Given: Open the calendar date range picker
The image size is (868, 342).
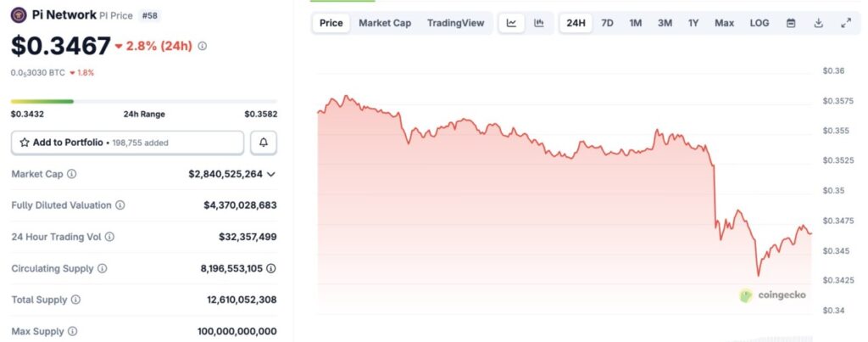Looking at the screenshot, I should (x=791, y=23).
